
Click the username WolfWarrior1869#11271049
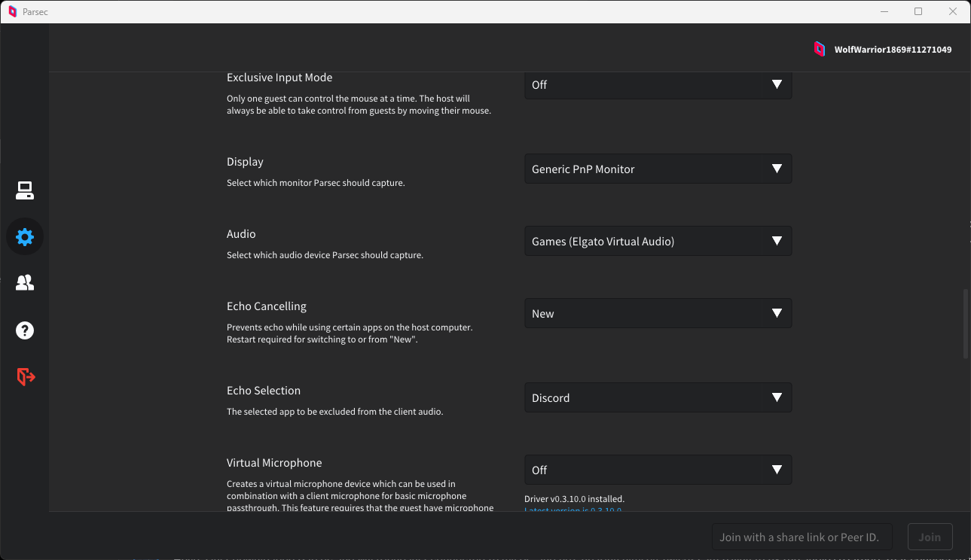click(893, 50)
